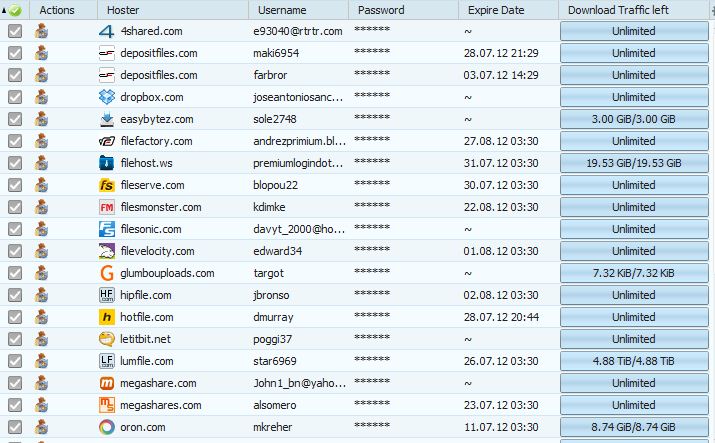Select hoster name filesonic.com
Screen dimensions: 715x443
(x=151, y=229)
